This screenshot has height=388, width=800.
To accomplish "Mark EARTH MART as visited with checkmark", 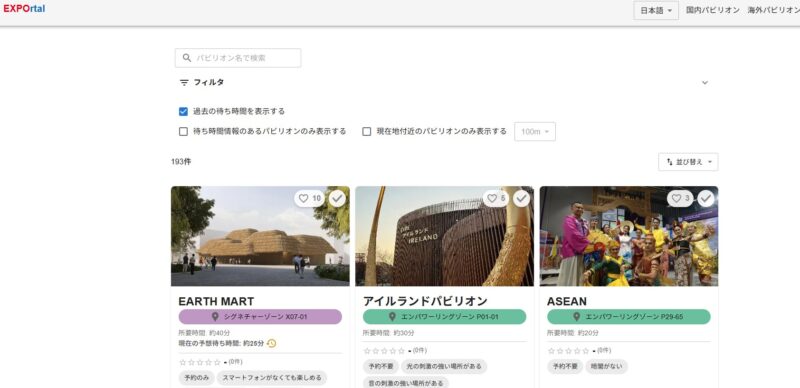I will (337, 199).
